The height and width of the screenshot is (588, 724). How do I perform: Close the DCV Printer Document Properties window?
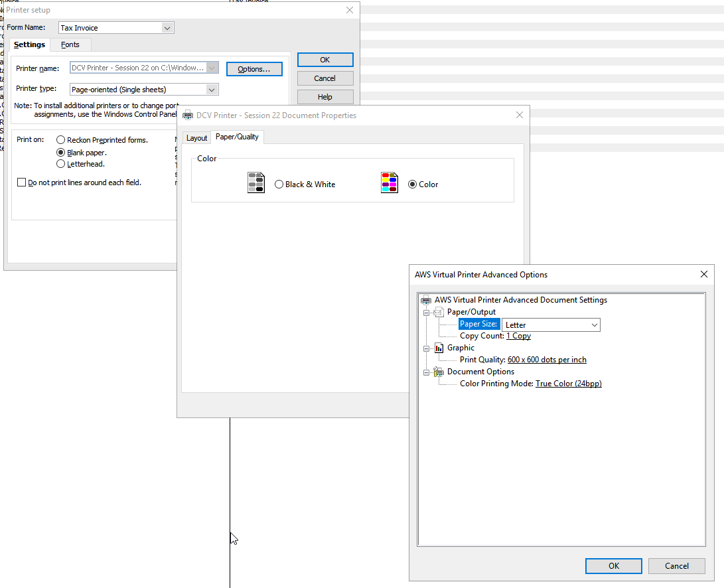pos(520,115)
